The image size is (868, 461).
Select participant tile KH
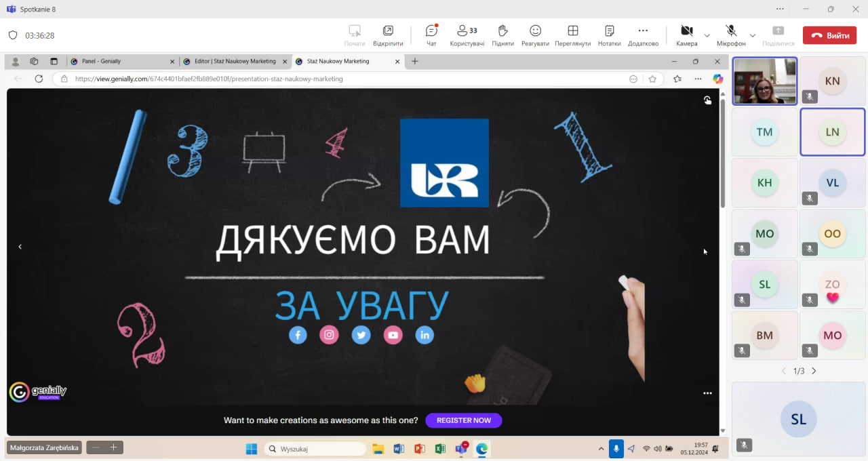[x=765, y=182]
